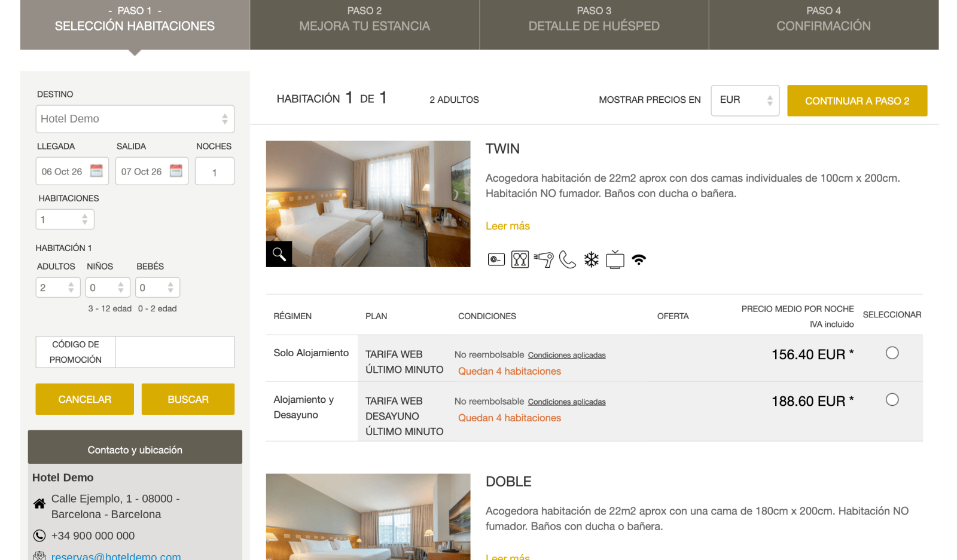957x560 pixels.
Task: Open Condiciones aplicadas for breakfast rate
Action: click(566, 402)
